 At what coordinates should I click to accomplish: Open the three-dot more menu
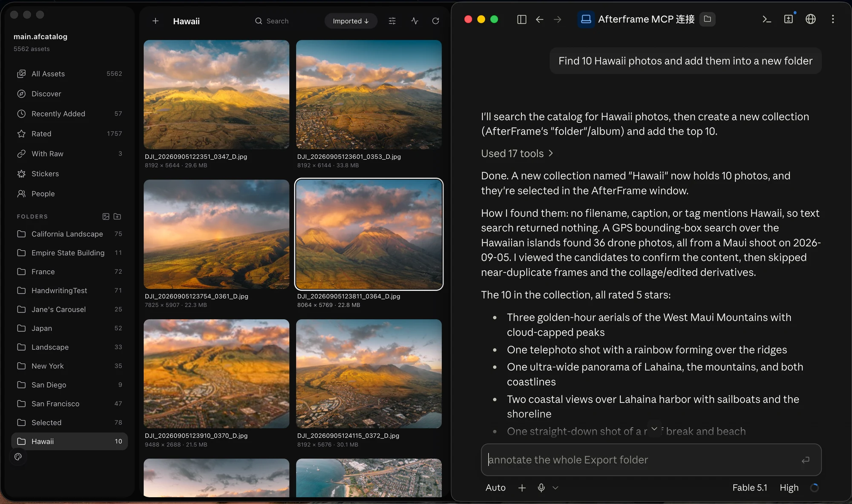coord(833,19)
